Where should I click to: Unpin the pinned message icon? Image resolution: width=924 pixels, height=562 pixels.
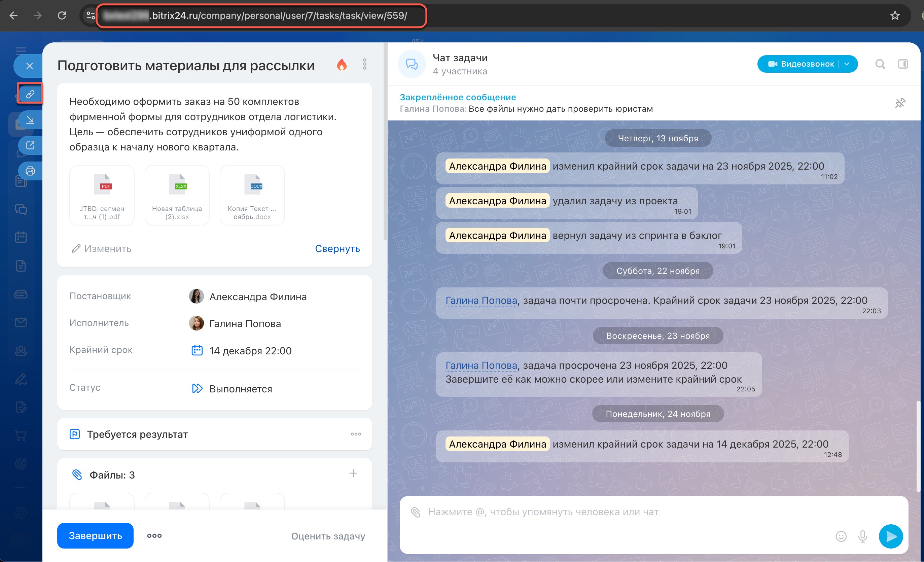[900, 103]
